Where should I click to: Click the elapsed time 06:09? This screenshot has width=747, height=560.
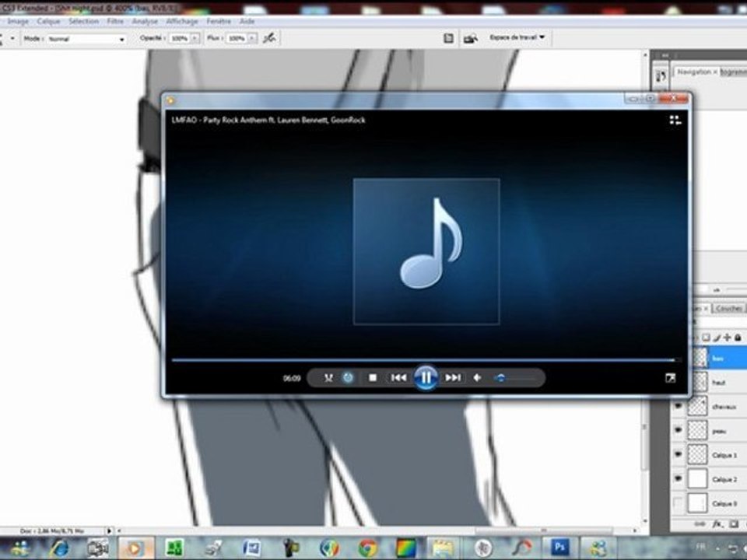click(292, 379)
